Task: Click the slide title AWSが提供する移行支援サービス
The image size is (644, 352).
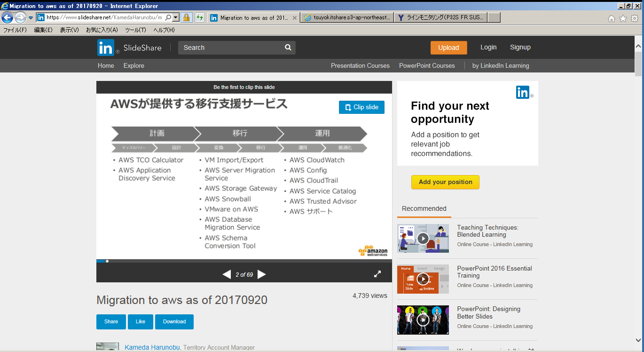Action: tap(199, 104)
